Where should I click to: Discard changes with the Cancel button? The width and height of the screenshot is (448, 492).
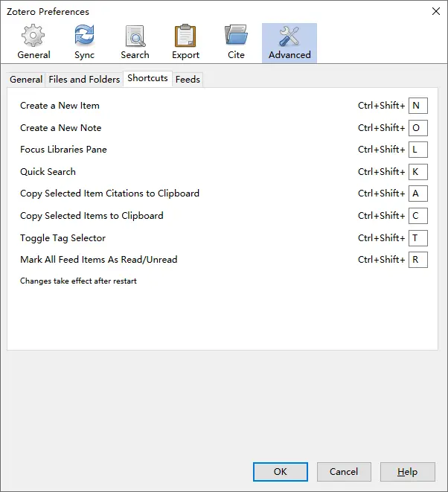pos(344,472)
